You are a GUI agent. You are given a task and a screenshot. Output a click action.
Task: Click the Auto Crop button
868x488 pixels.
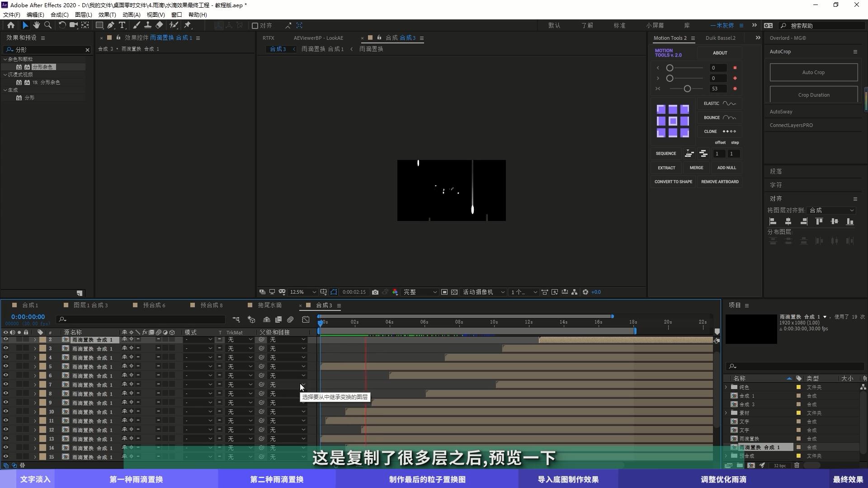pyautogui.click(x=813, y=72)
